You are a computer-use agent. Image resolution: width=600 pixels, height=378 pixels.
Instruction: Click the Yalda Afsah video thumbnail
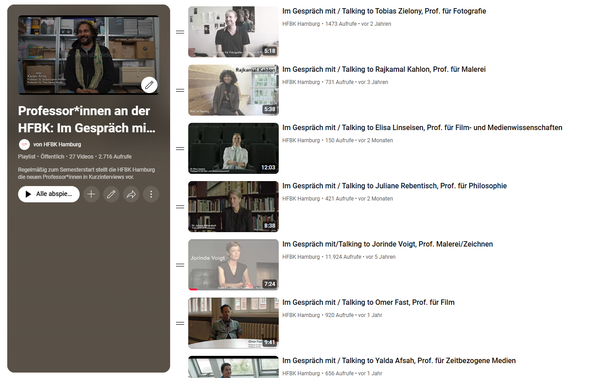[233, 367]
